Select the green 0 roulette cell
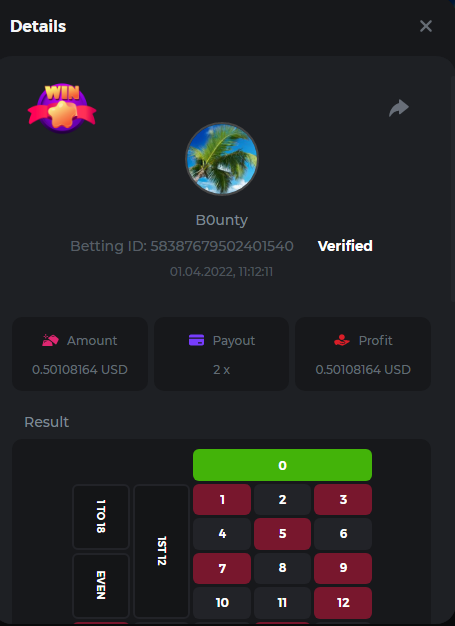 [282, 465]
